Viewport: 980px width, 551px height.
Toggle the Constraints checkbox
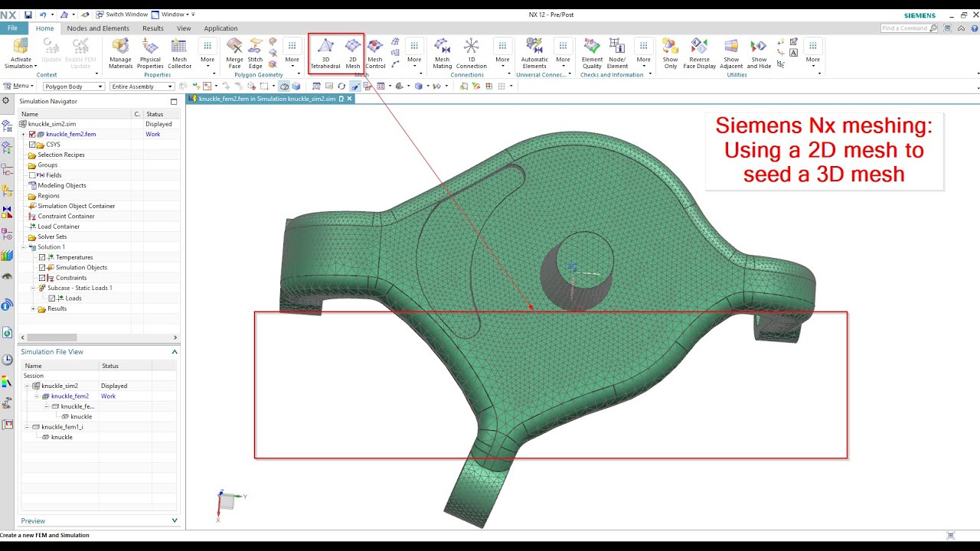tap(42, 278)
